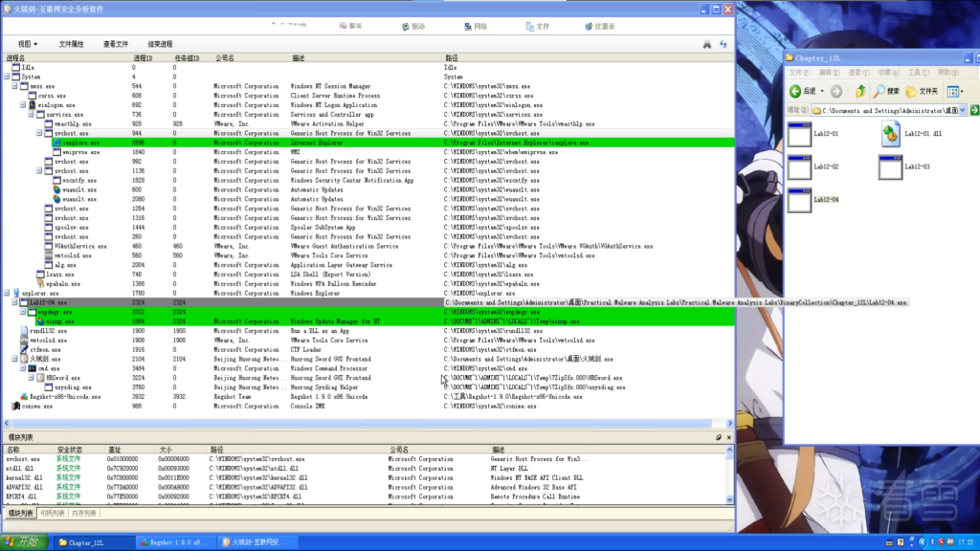Viewport: 980px width, 551px height.
Task: Select the kernel32.dll module row
Action: pyautogui.click(x=367, y=478)
